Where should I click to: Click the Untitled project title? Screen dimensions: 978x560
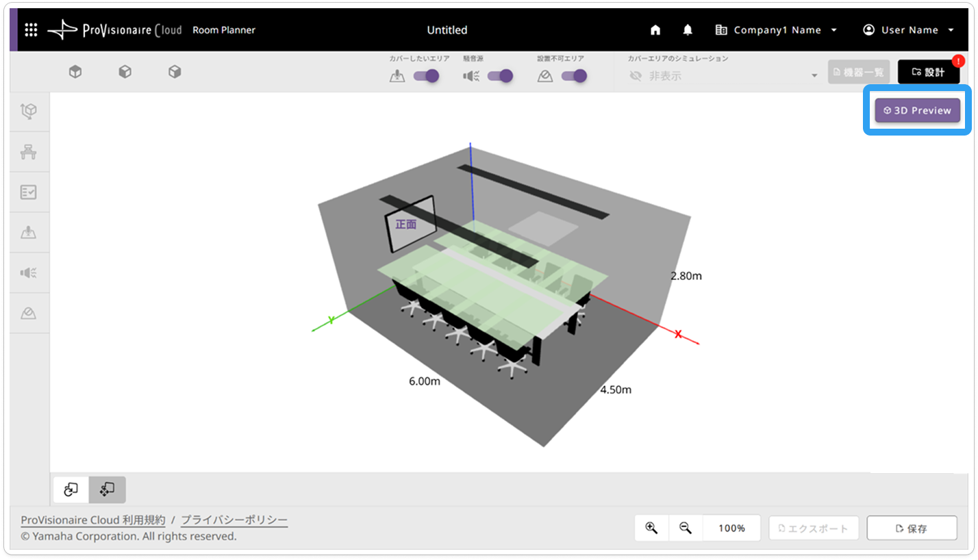(447, 30)
